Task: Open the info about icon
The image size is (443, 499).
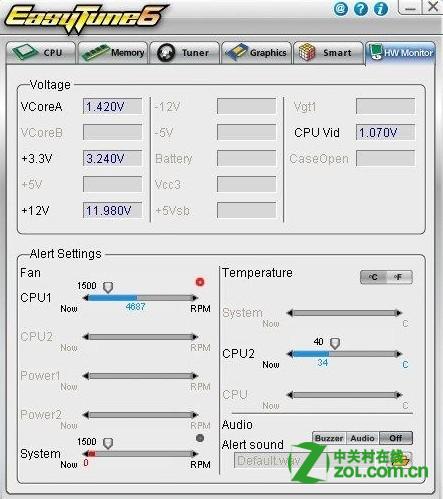Action: coord(381,8)
